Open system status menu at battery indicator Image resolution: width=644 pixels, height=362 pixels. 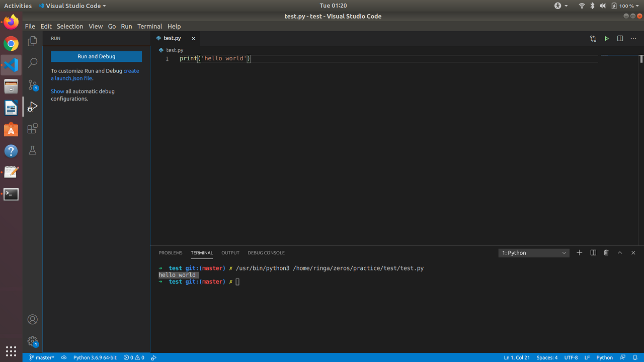626,6
